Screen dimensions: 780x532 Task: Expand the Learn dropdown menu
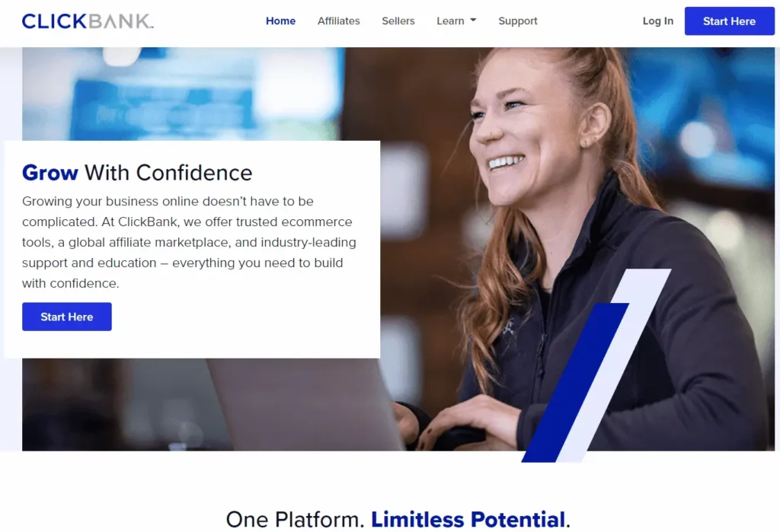point(456,21)
